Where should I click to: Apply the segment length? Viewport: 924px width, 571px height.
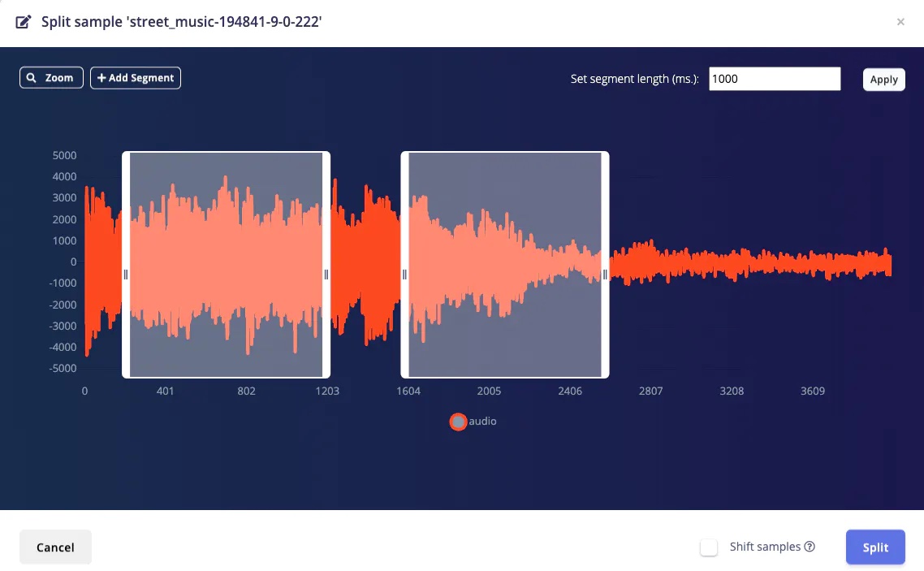[x=883, y=80]
